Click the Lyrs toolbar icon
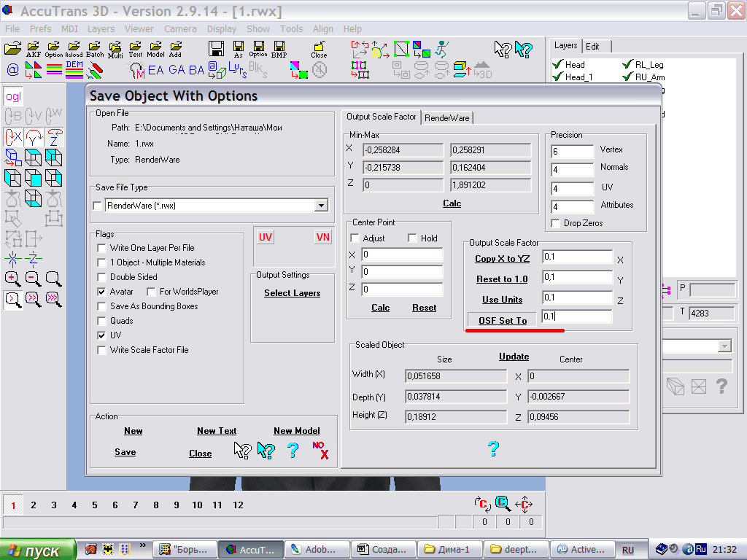 [237, 70]
